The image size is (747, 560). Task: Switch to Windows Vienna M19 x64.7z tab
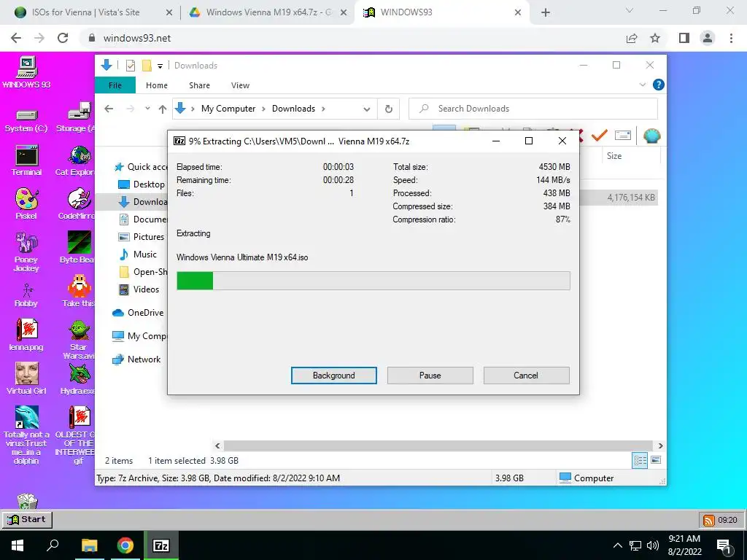268,12
